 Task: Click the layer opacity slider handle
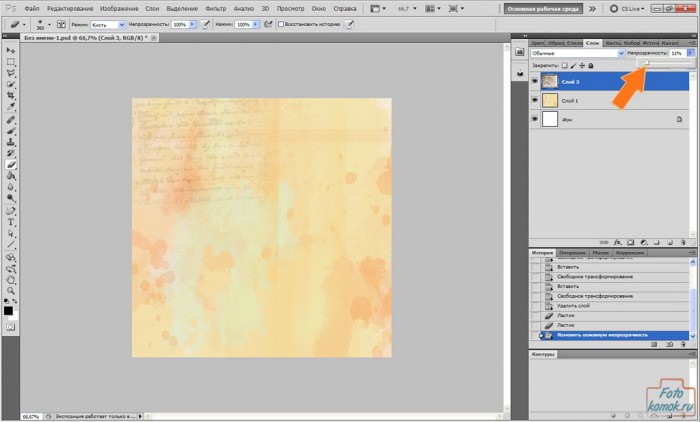click(646, 62)
